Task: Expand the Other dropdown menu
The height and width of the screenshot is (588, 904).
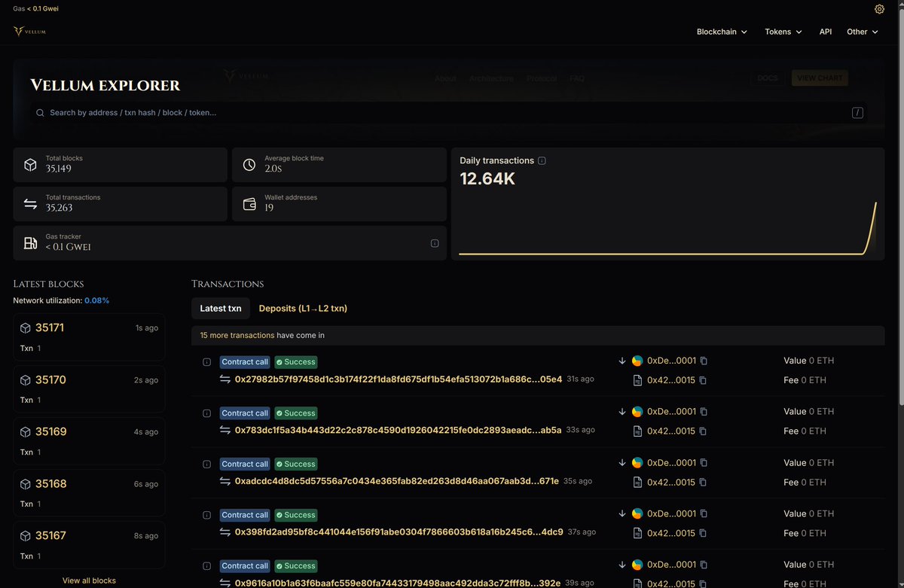Action: (x=863, y=32)
